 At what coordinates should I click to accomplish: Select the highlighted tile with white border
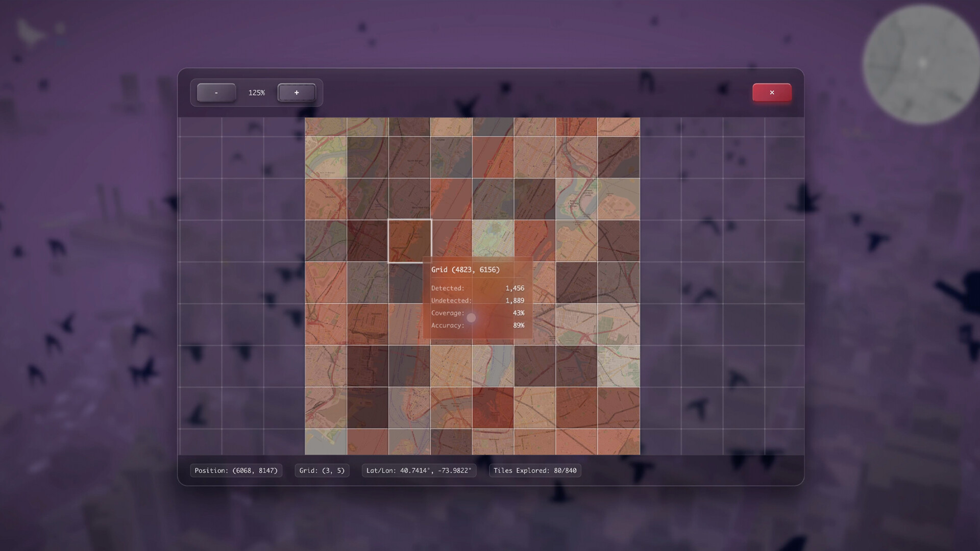(x=409, y=240)
